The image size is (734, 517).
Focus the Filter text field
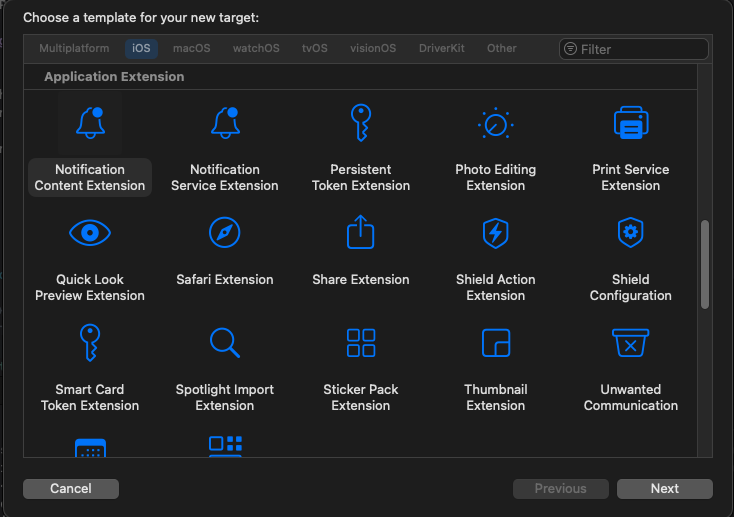click(x=634, y=49)
